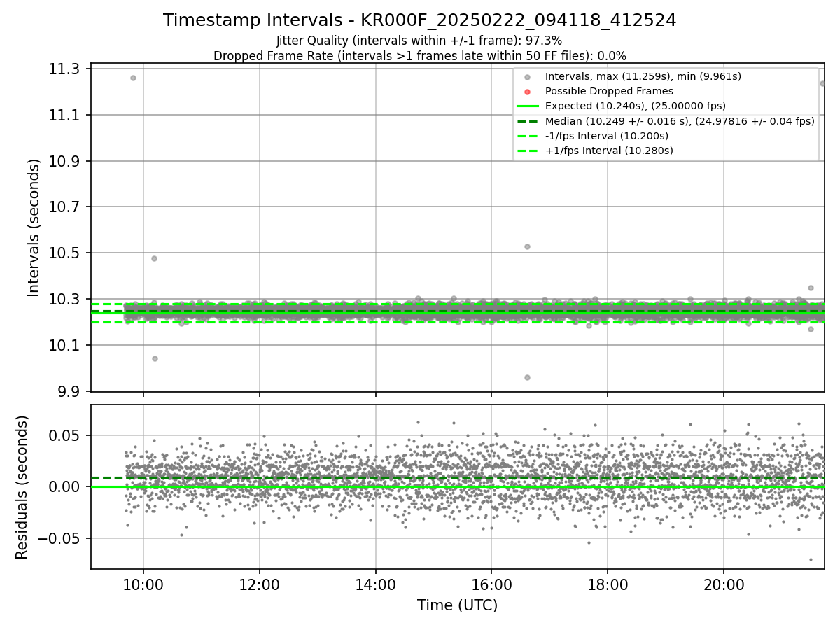The height and width of the screenshot is (630, 840).
Task: Click the 14:00 time tick label
Action: [x=376, y=585]
